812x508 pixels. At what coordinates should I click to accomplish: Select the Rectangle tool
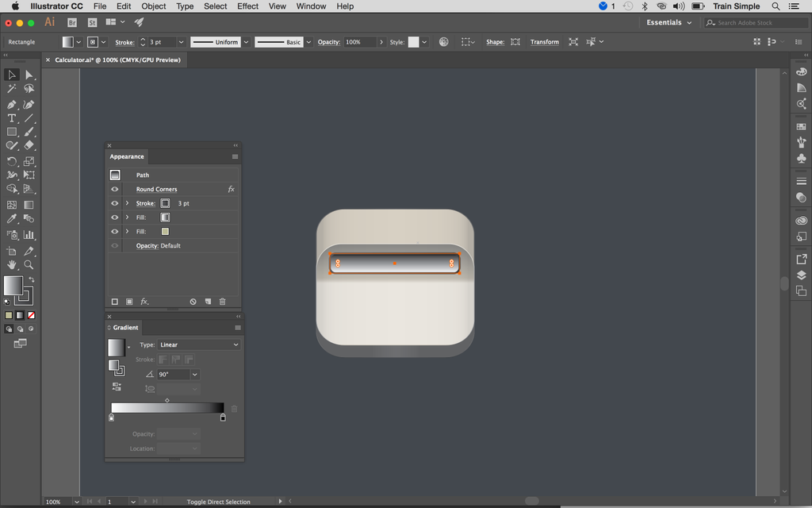[x=11, y=132]
